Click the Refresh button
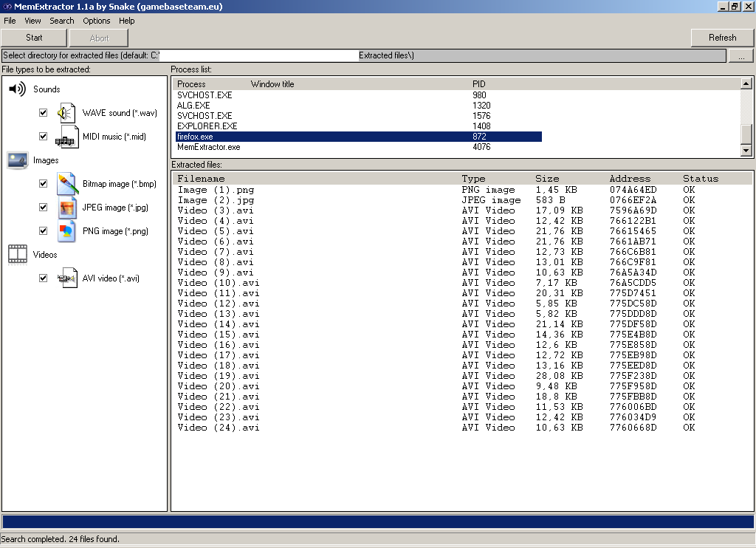756x548 pixels. (722, 38)
